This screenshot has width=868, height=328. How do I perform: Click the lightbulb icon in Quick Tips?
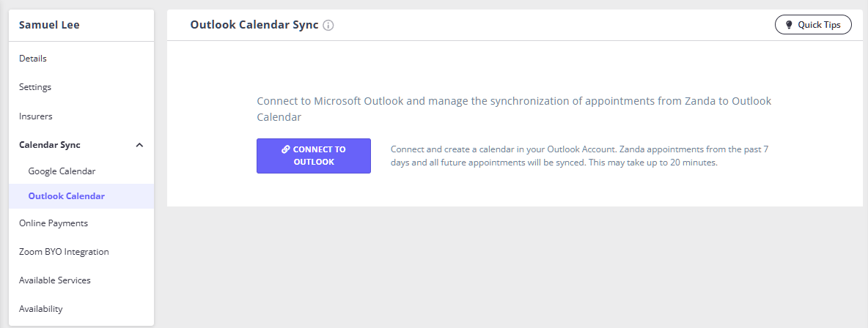pos(790,25)
